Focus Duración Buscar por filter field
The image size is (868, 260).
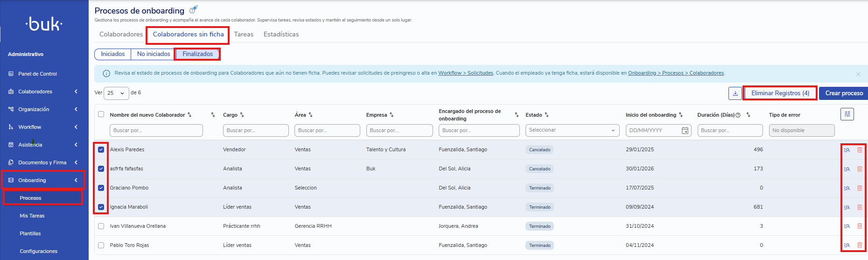pos(730,131)
